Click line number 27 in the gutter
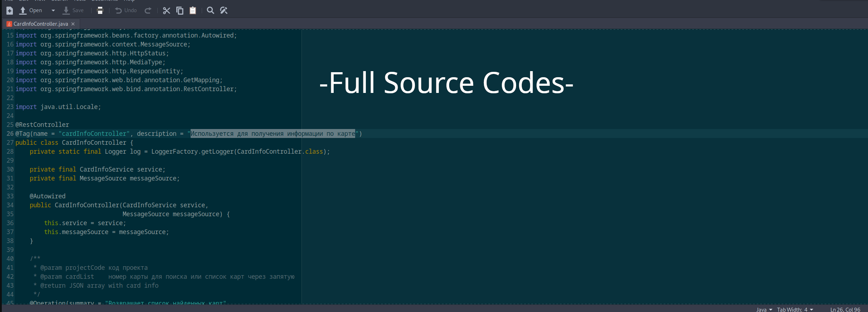Viewport: 868px width, 312px height. (10, 143)
